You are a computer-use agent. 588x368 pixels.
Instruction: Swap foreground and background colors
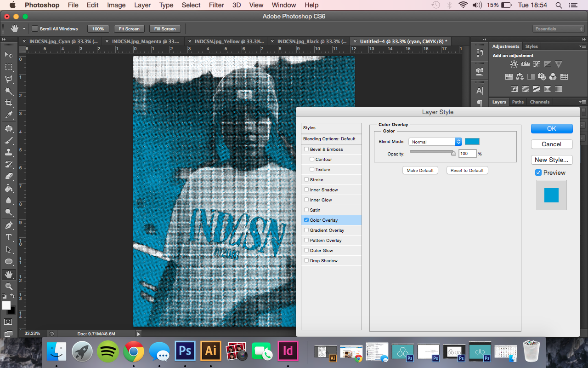point(12,296)
